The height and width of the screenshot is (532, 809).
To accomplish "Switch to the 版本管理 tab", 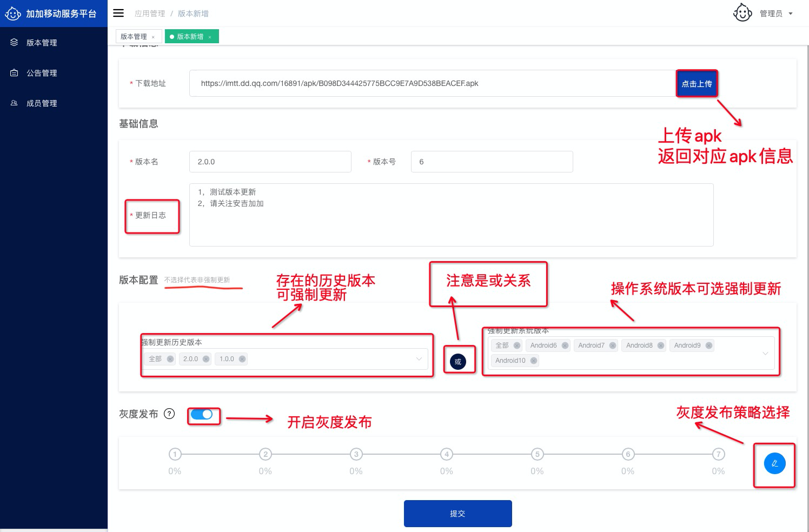I will tap(134, 37).
